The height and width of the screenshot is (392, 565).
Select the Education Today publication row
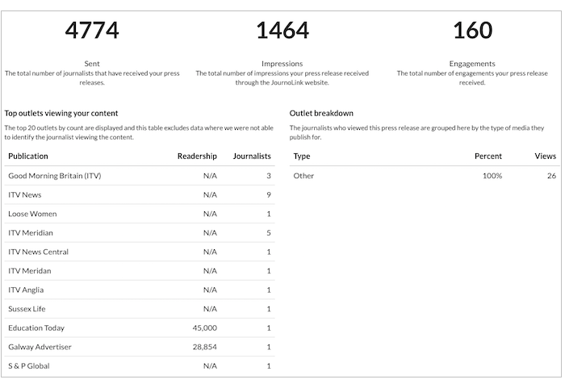click(x=140, y=328)
